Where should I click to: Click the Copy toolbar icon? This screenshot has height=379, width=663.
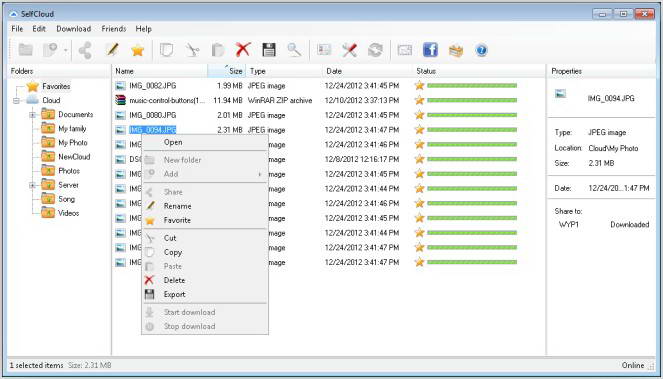[166, 50]
